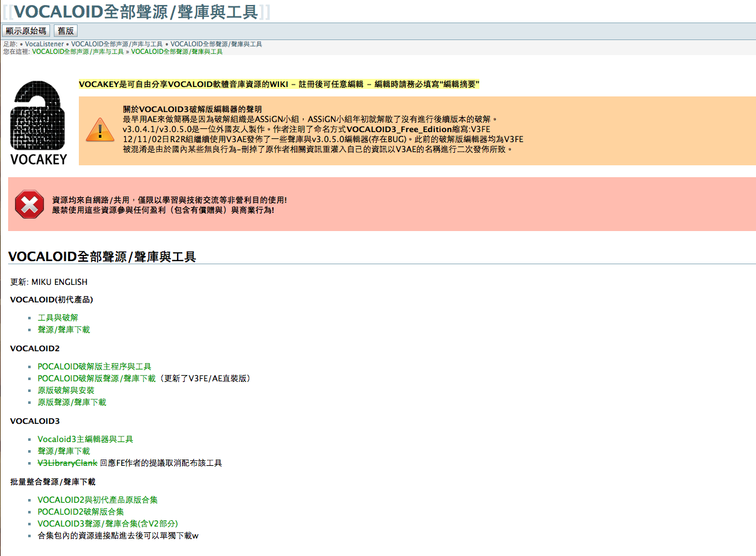Screen dimensions: 756x556
Task: Open 原版破解與安裝 link
Action: (x=66, y=390)
